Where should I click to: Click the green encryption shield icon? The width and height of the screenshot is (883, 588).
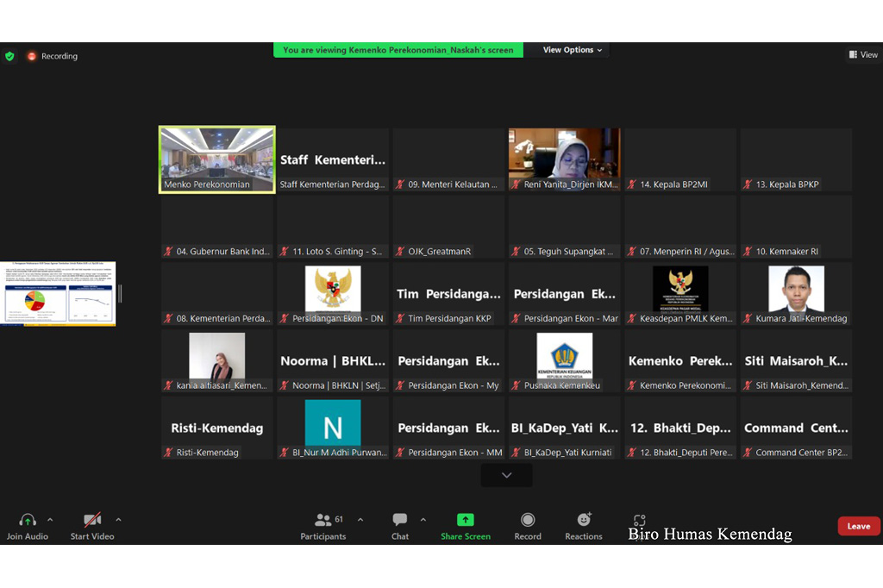(x=9, y=56)
